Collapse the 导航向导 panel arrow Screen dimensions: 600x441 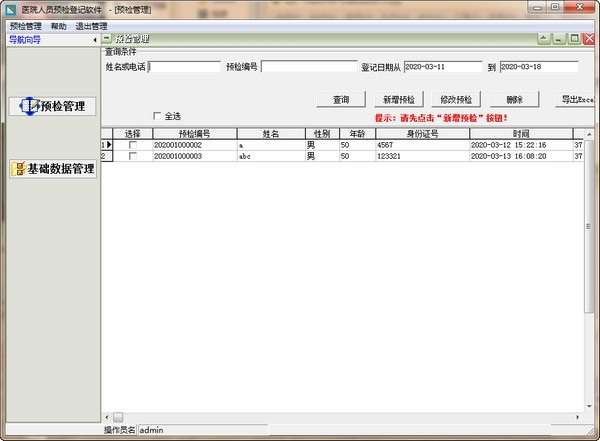click(x=95, y=40)
